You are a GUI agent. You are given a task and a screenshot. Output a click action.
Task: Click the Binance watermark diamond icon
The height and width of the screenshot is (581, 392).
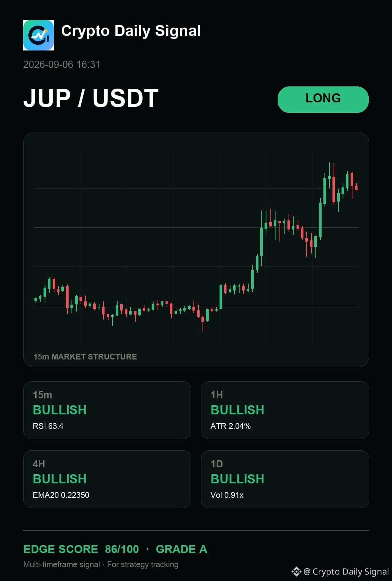click(297, 572)
